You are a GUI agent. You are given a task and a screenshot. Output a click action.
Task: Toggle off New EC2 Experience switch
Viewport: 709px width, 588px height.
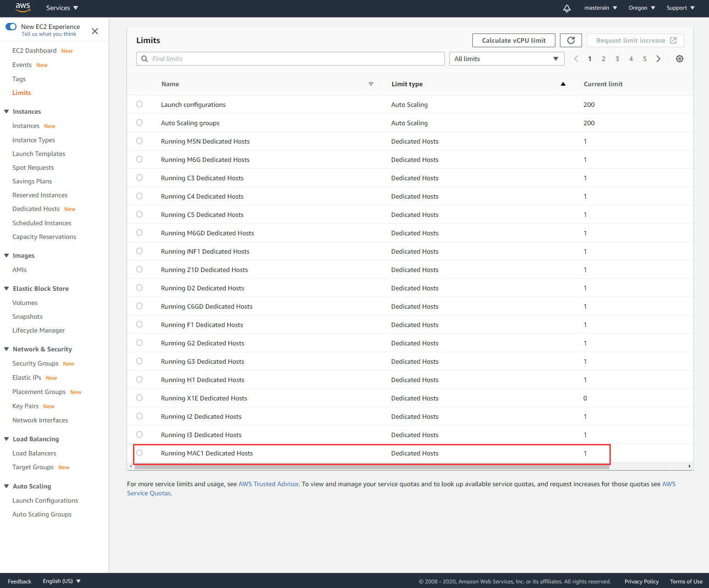11,27
